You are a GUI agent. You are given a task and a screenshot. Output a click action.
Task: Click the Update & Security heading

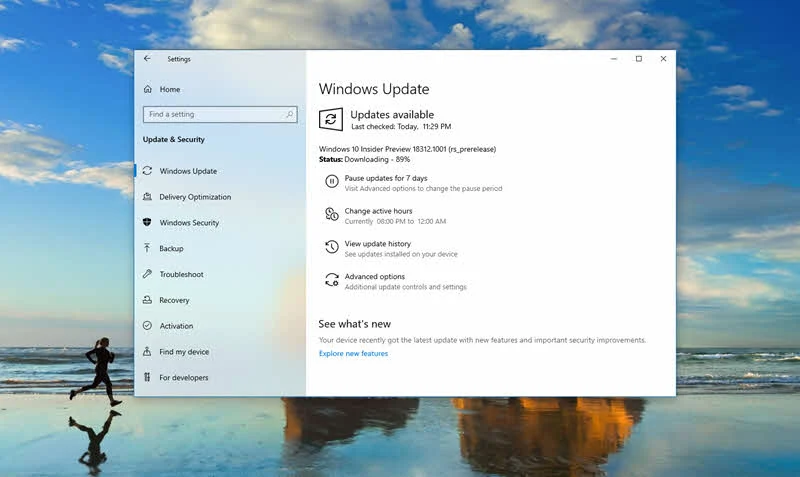pos(173,139)
